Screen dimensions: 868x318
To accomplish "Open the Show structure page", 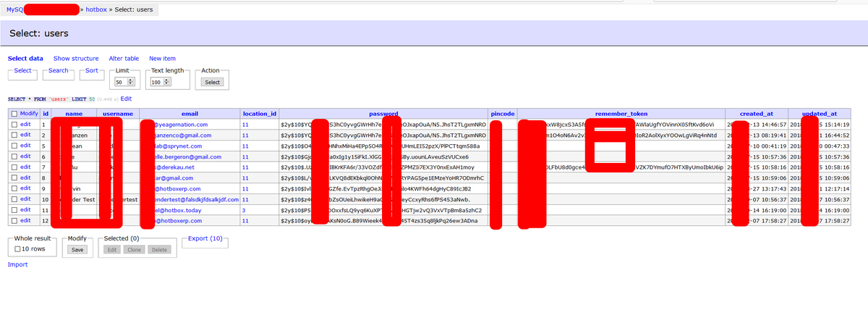I will click(76, 59).
